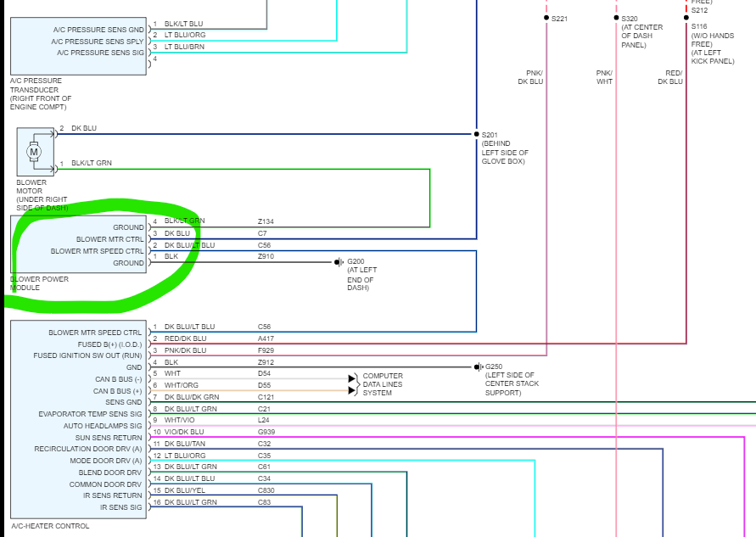Select the A/C-Heater Control module box

pyautogui.click(x=78, y=419)
